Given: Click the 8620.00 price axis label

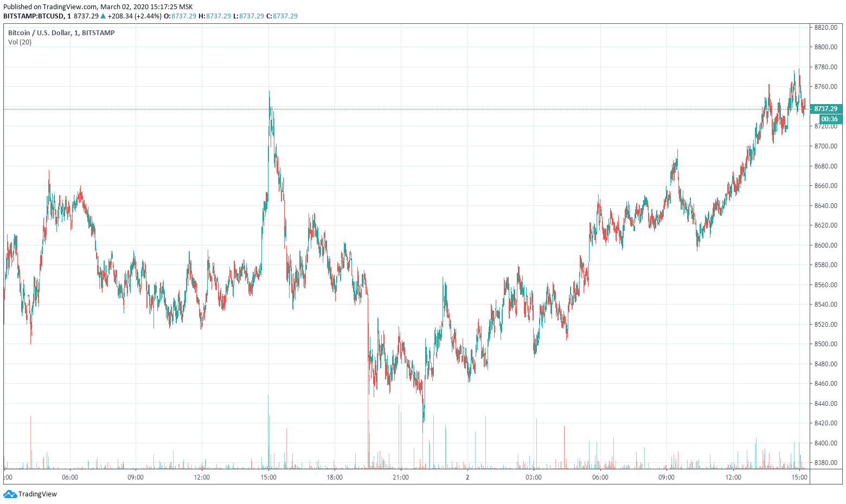Looking at the screenshot, I should point(826,225).
